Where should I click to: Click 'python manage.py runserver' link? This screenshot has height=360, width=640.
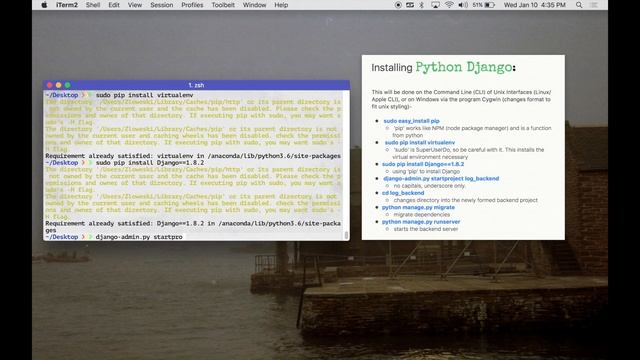click(421, 222)
